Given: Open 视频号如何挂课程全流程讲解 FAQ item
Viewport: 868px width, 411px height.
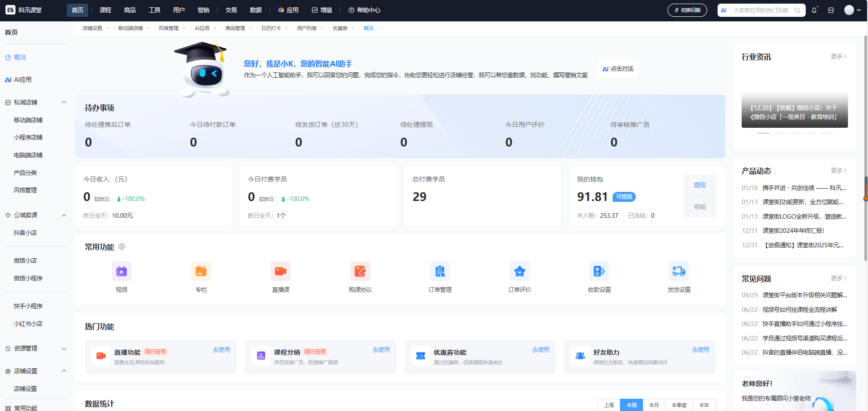Looking at the screenshot, I should click(799, 310).
